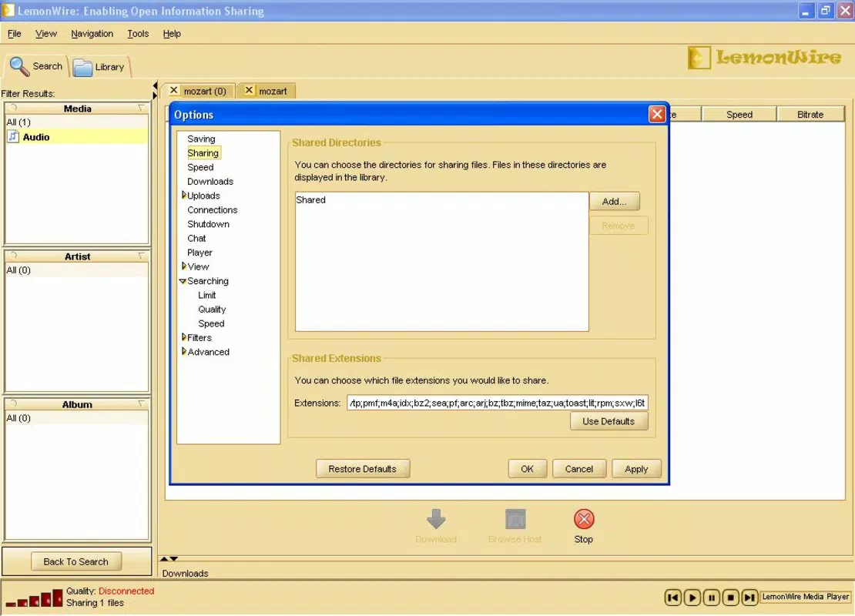This screenshot has width=855, height=616.
Task: Expand the Uploads tree node
Action: [x=184, y=195]
